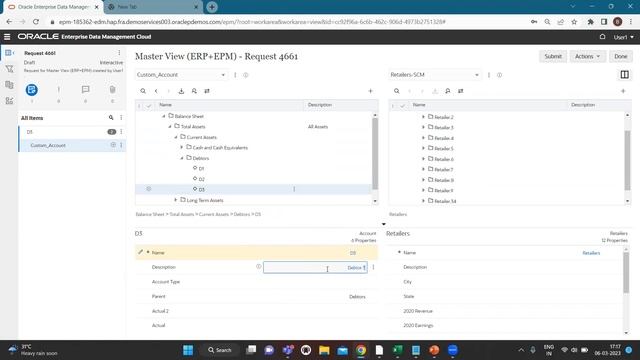Click align nodes icon in Retailers-SCM toolbar
Image resolution: width=640 pixels, height=360 pixels.
click(460, 91)
